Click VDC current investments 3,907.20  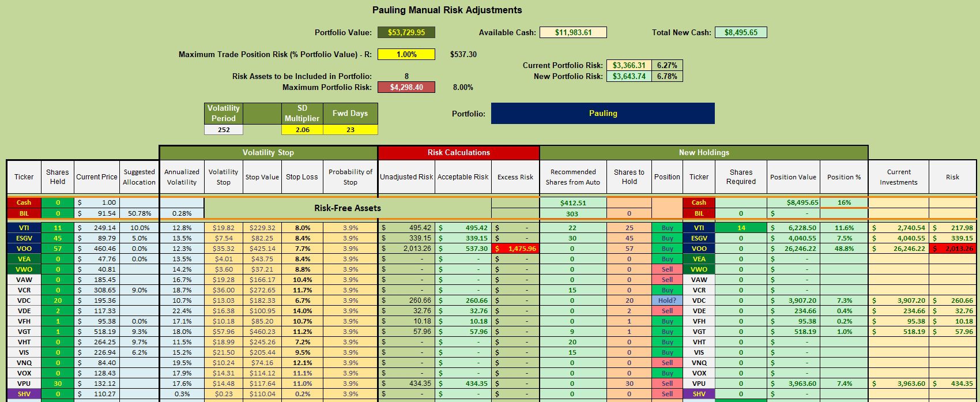tap(898, 300)
